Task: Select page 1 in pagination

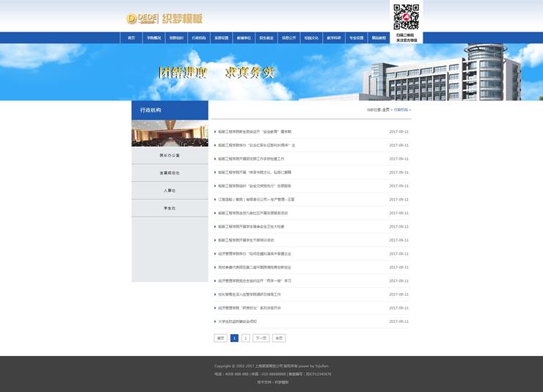Action: click(235, 338)
